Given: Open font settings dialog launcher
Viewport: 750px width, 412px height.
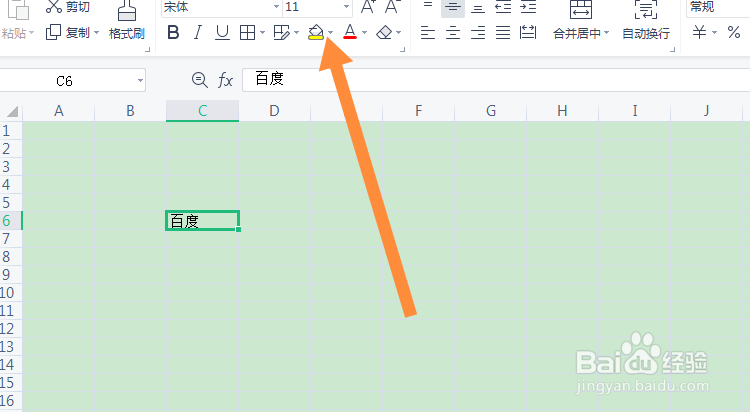Looking at the screenshot, I should pos(402,49).
